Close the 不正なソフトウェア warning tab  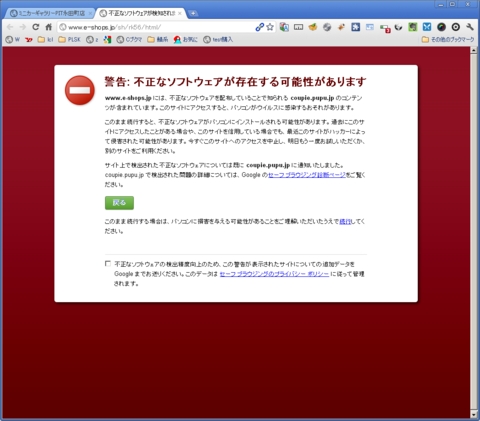point(180,13)
